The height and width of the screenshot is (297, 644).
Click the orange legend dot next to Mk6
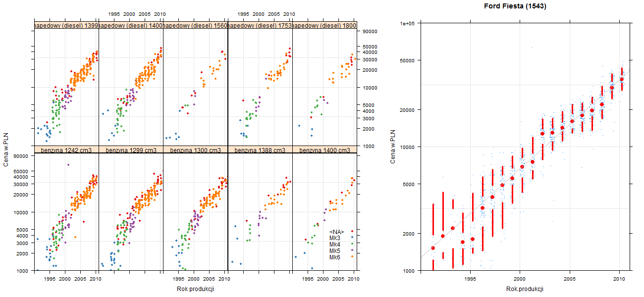click(x=351, y=257)
